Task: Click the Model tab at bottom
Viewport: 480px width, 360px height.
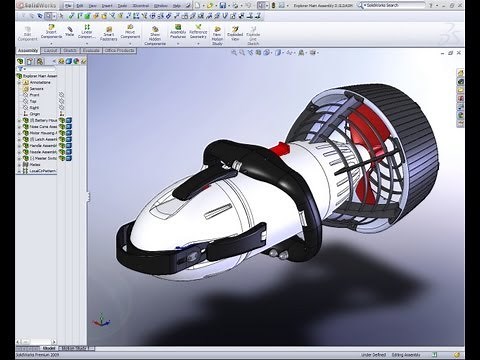Action: coord(49,348)
